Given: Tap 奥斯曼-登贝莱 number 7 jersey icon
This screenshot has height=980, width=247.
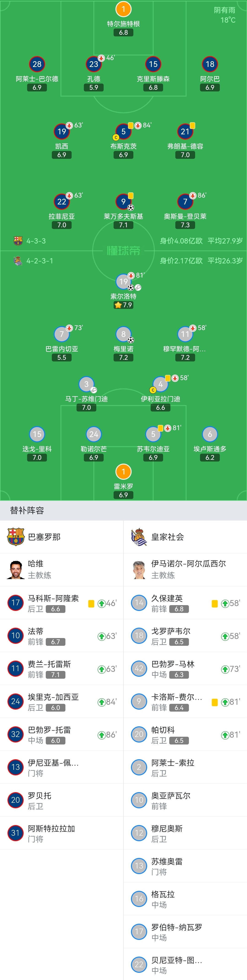Looking at the screenshot, I should pos(185,202).
